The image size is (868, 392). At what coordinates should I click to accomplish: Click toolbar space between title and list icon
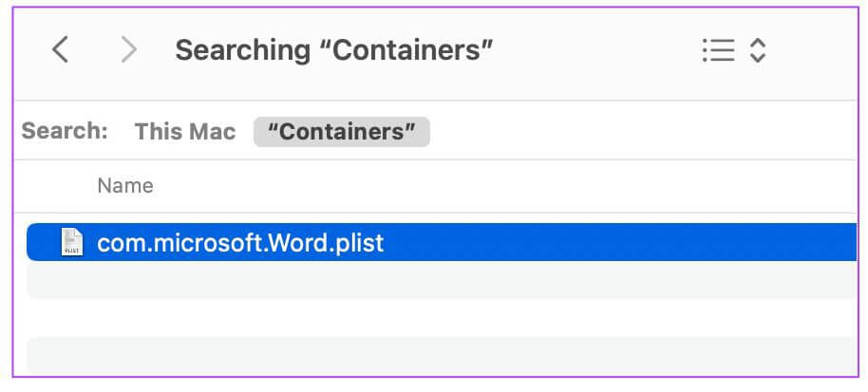tap(596, 50)
